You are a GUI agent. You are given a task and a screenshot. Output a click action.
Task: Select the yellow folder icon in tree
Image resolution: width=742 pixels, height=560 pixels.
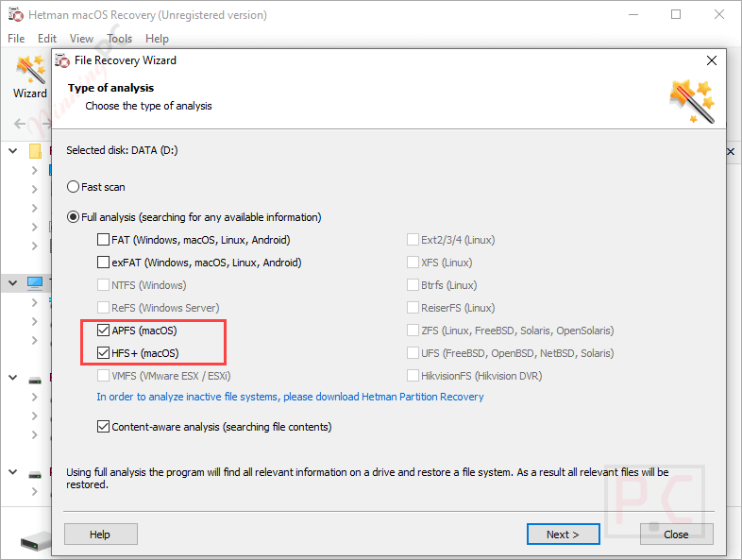(35, 151)
